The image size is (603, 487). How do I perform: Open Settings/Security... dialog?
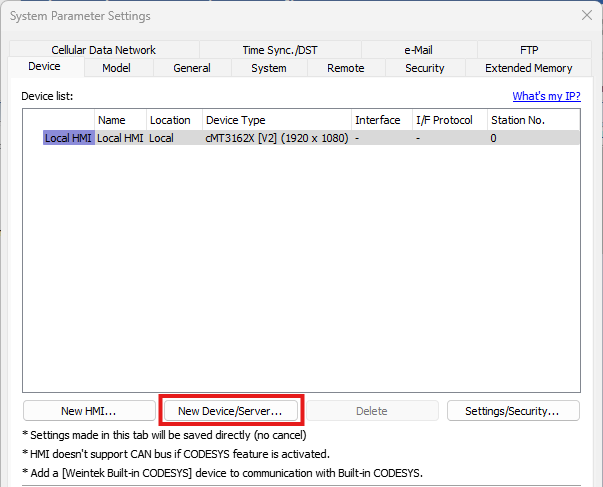tap(513, 411)
